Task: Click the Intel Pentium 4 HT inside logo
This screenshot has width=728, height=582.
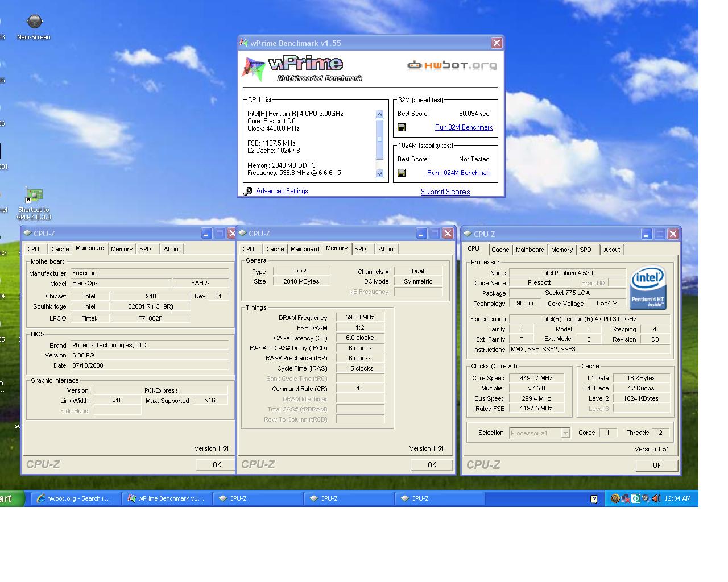Action: [x=648, y=288]
